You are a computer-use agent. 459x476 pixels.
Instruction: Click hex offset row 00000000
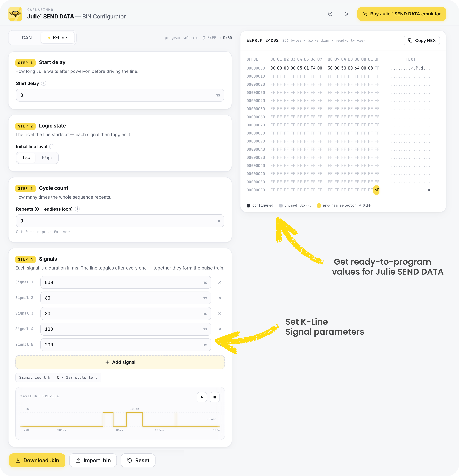[256, 68]
